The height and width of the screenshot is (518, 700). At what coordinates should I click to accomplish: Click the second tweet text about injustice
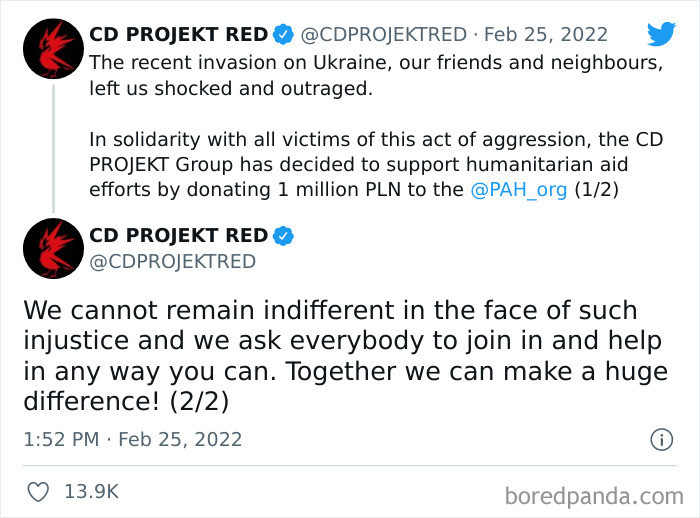[345, 356]
